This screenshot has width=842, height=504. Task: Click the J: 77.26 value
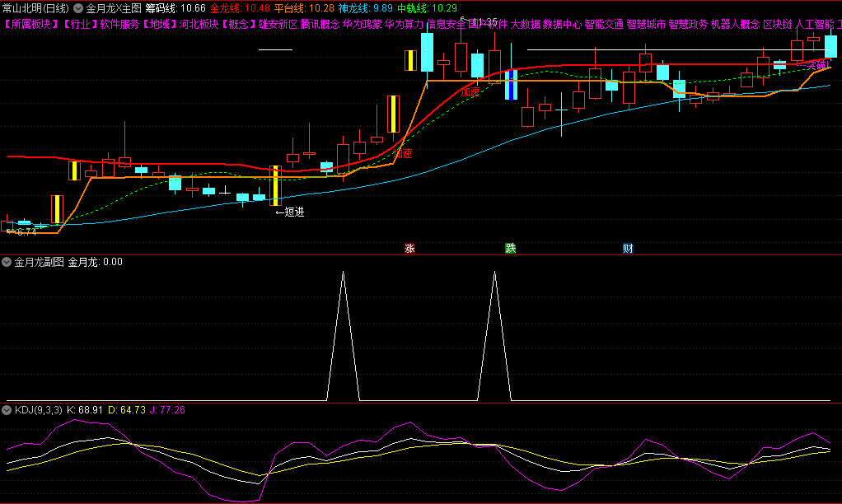167,410
